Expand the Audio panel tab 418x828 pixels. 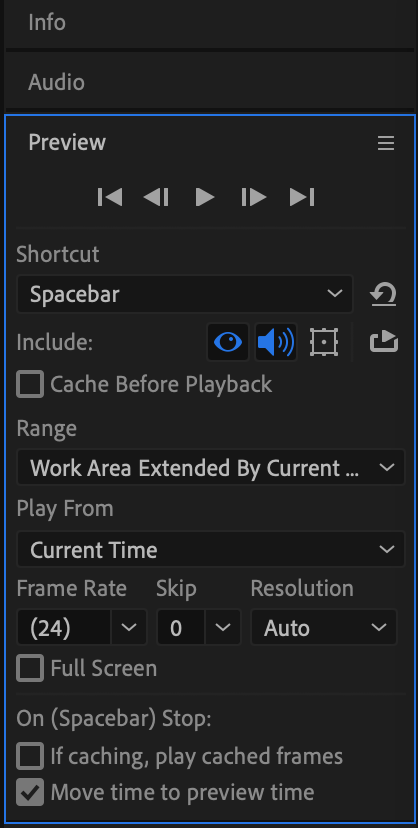(x=56, y=82)
